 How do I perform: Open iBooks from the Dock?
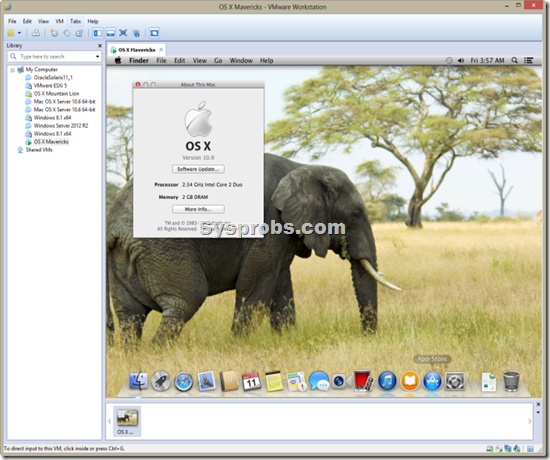(x=410, y=381)
